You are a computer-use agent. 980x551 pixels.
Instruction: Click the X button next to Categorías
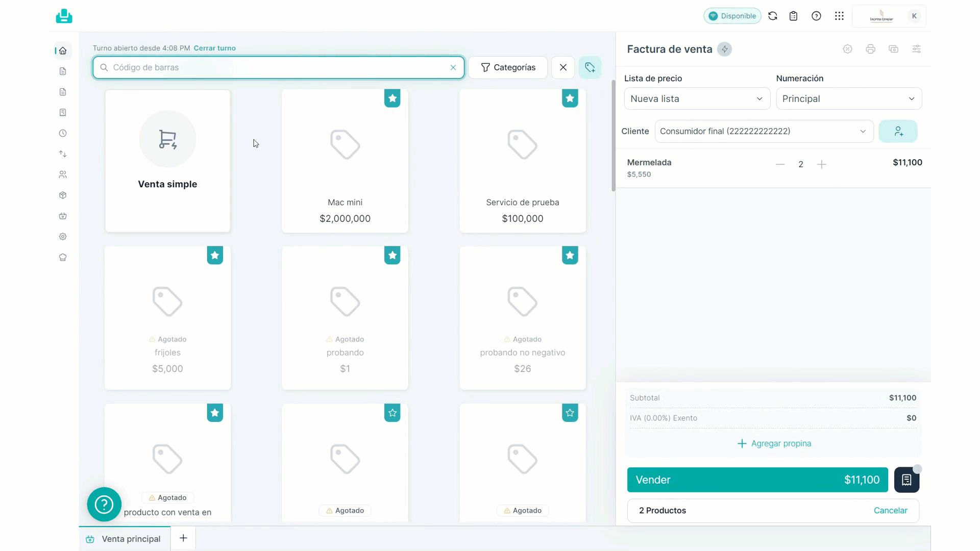563,67
